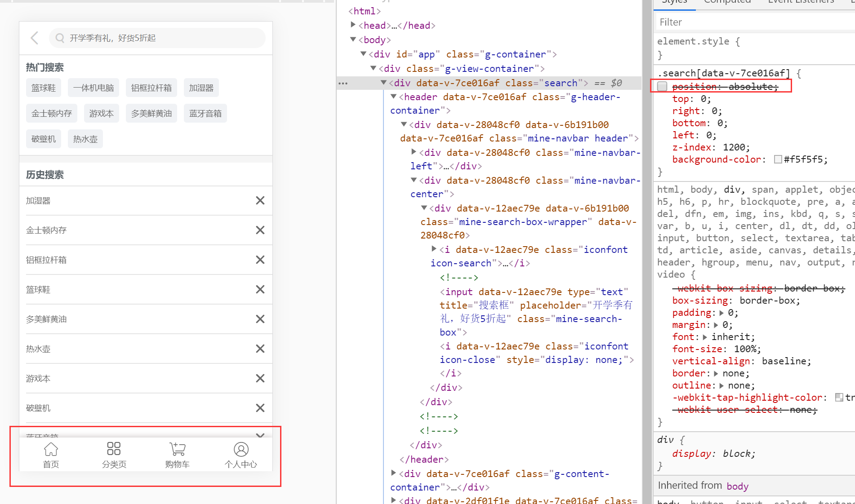Select the input mine-search-box element line
The width and height of the screenshot is (855, 504).
(x=536, y=312)
